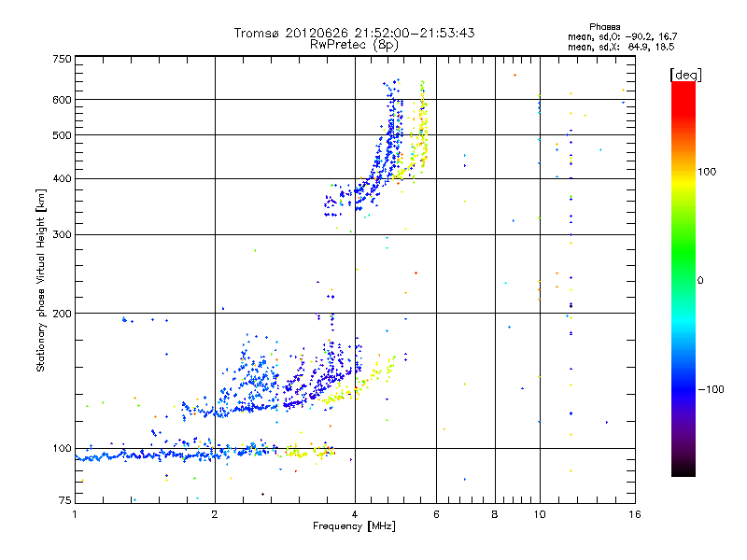Click the phase color scale bar
Screen dimensions: 747x560
pos(684,278)
